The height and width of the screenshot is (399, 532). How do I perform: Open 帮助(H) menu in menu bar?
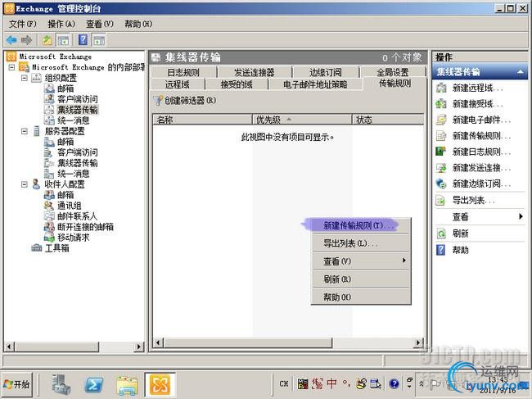pyautogui.click(x=138, y=24)
